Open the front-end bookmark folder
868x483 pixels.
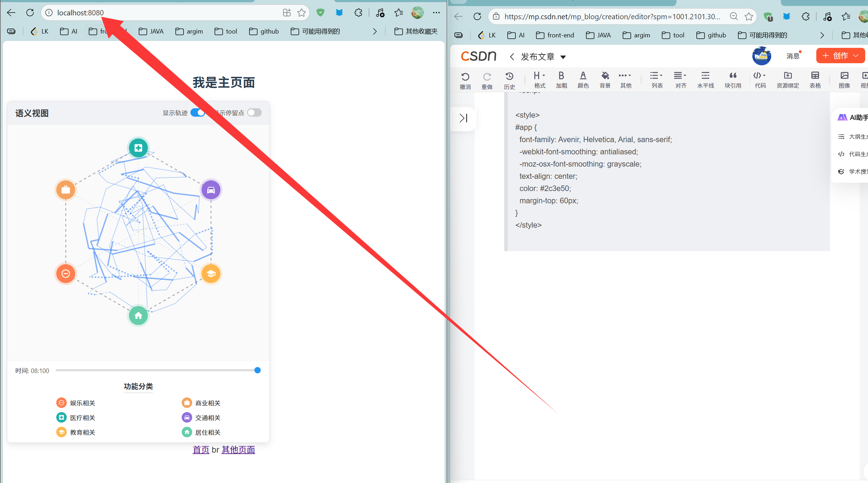click(x=555, y=35)
